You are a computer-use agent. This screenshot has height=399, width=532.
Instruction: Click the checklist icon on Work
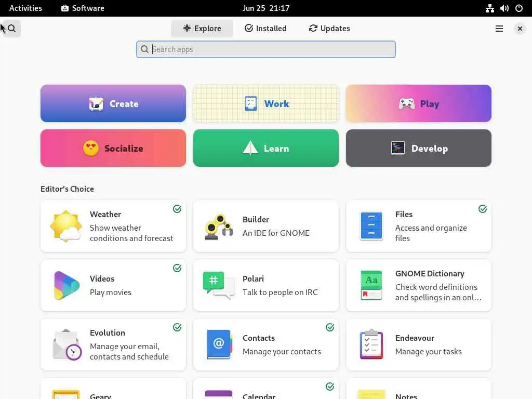pyautogui.click(x=251, y=103)
